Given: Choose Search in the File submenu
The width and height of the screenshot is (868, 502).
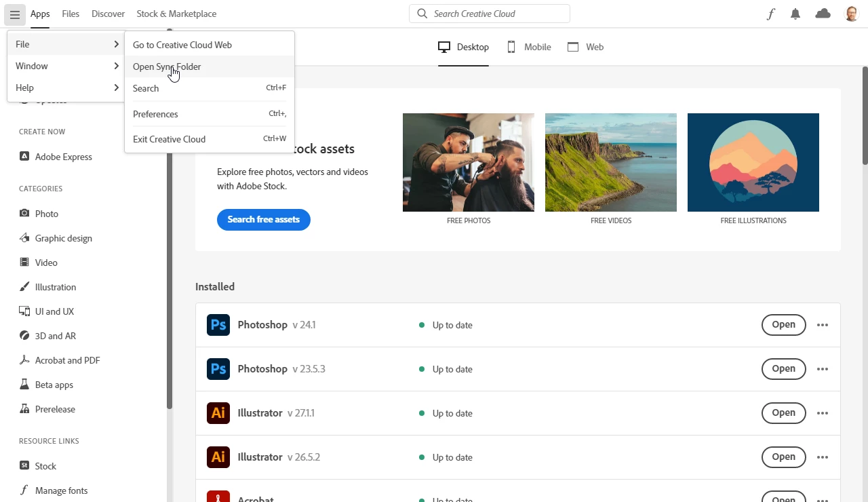Looking at the screenshot, I should (210, 88).
